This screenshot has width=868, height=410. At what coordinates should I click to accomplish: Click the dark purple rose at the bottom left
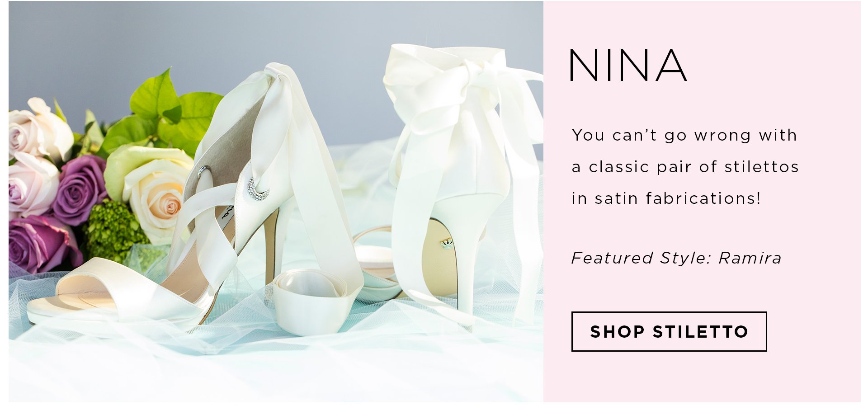[x=41, y=244]
